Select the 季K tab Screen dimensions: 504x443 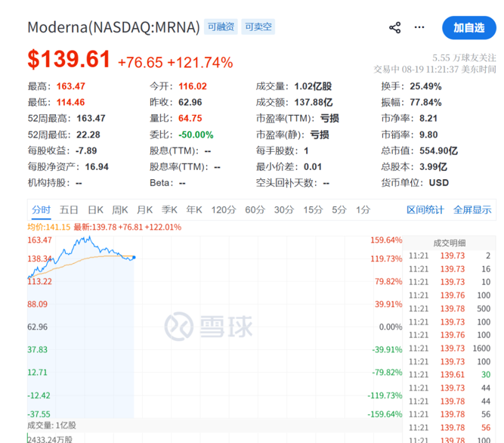[169, 210]
